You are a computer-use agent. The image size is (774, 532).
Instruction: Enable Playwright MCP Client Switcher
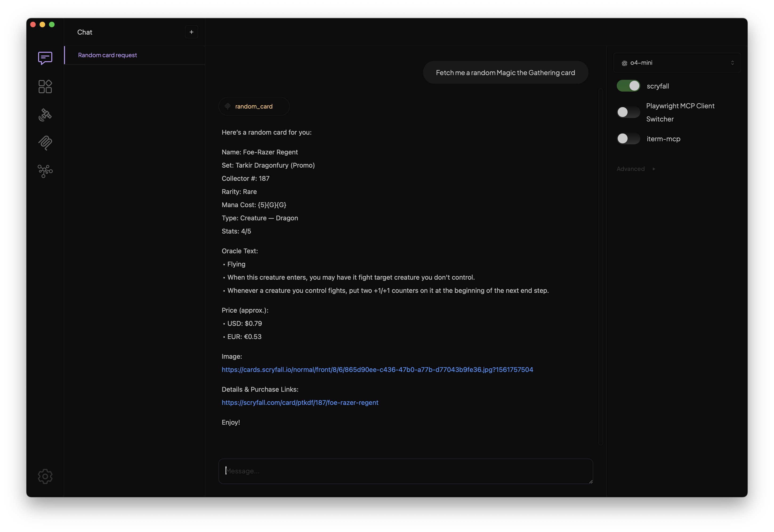(x=628, y=112)
